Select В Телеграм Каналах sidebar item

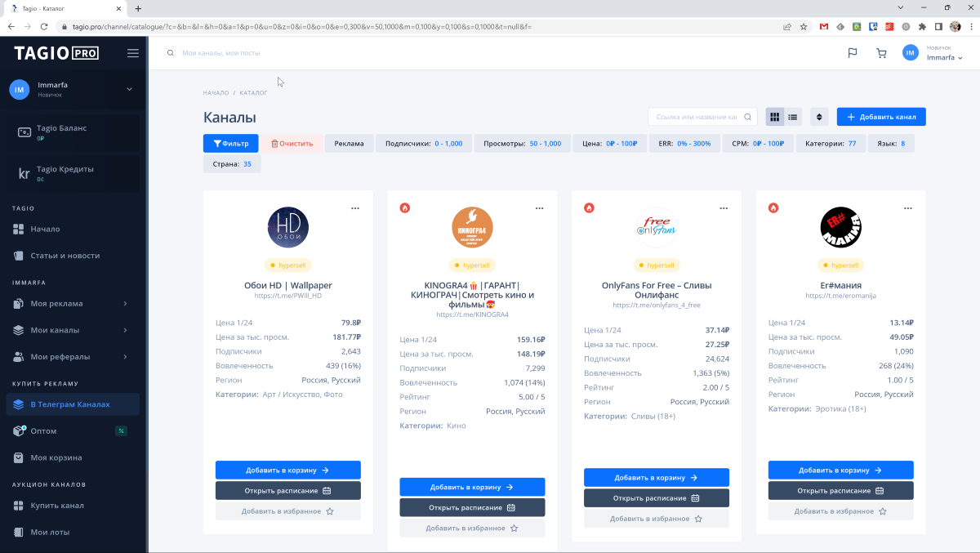pyautogui.click(x=73, y=404)
